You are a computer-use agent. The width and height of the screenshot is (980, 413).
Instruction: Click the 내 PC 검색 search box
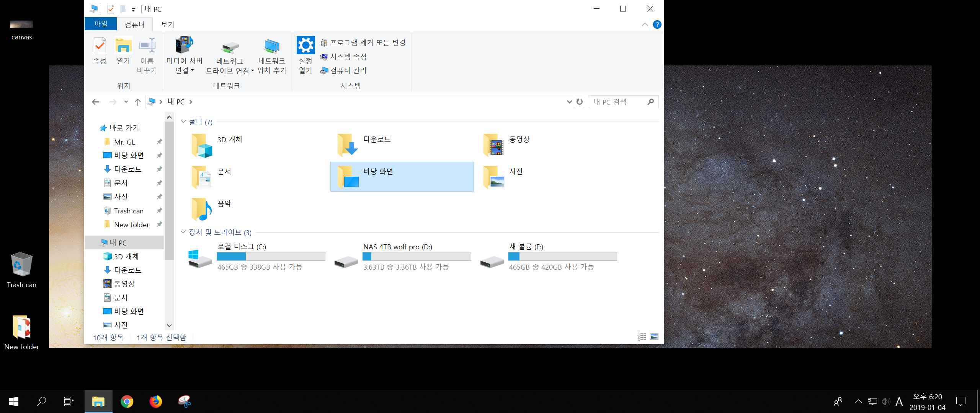point(623,102)
